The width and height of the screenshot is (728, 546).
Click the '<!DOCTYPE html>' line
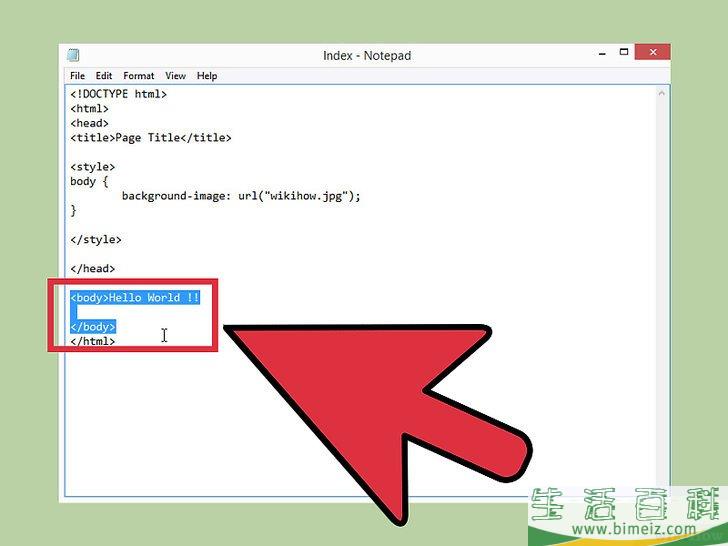click(x=118, y=94)
